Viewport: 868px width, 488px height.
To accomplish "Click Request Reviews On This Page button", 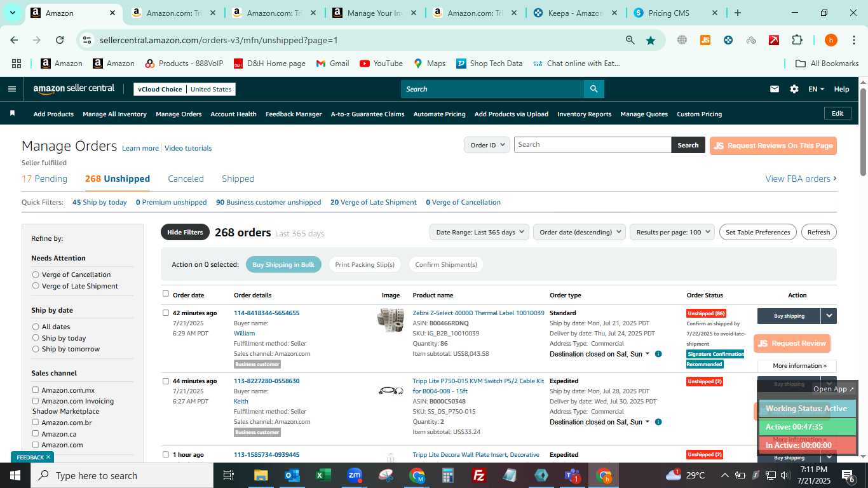I will click(x=773, y=146).
